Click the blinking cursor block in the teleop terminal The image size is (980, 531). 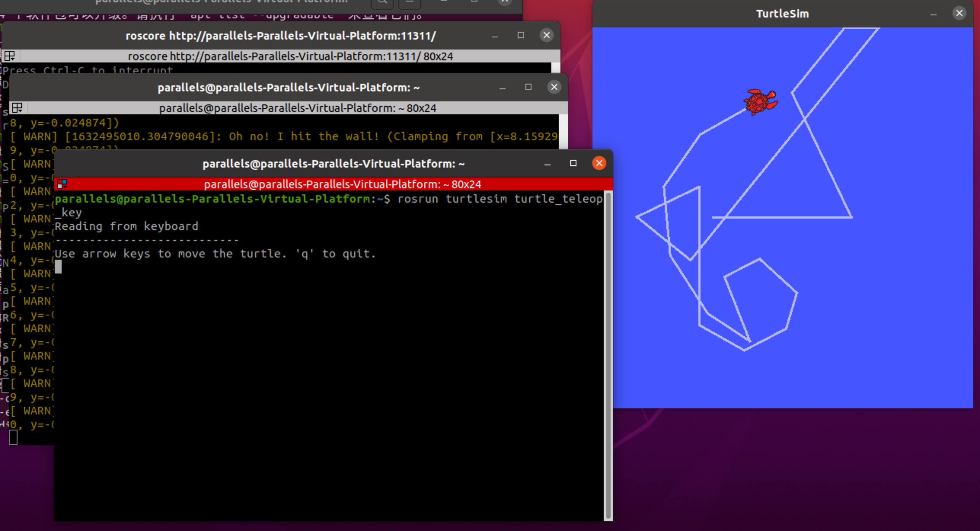click(x=58, y=268)
